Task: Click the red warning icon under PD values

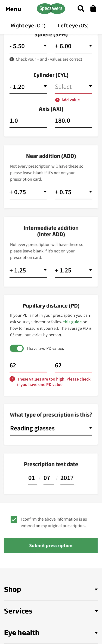Action: [12, 379]
